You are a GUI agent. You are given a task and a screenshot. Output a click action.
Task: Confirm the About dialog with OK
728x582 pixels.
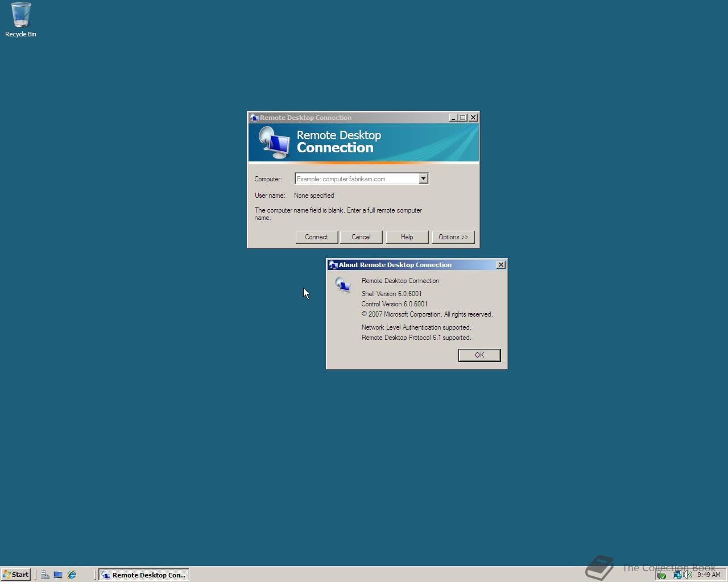pyautogui.click(x=479, y=355)
